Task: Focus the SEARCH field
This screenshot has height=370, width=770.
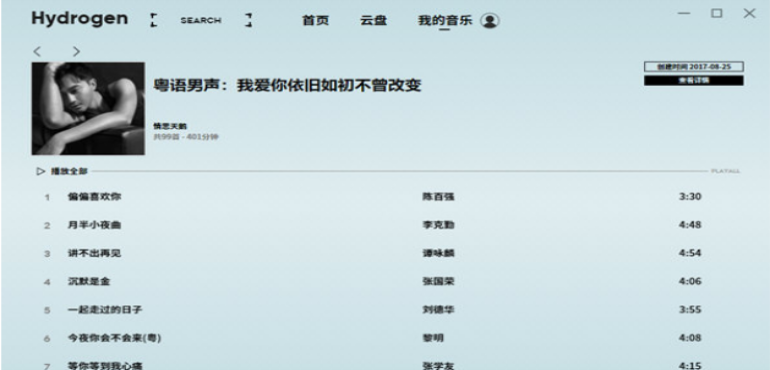Action: pos(201,21)
